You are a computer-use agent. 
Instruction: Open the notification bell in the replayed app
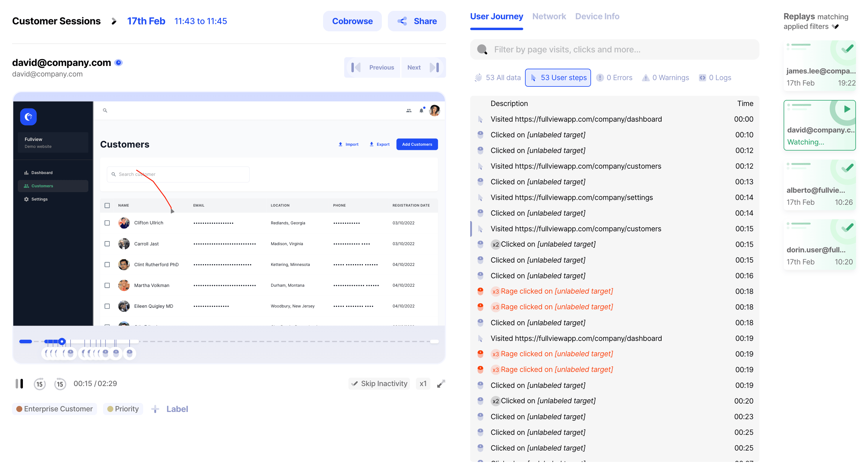point(421,111)
